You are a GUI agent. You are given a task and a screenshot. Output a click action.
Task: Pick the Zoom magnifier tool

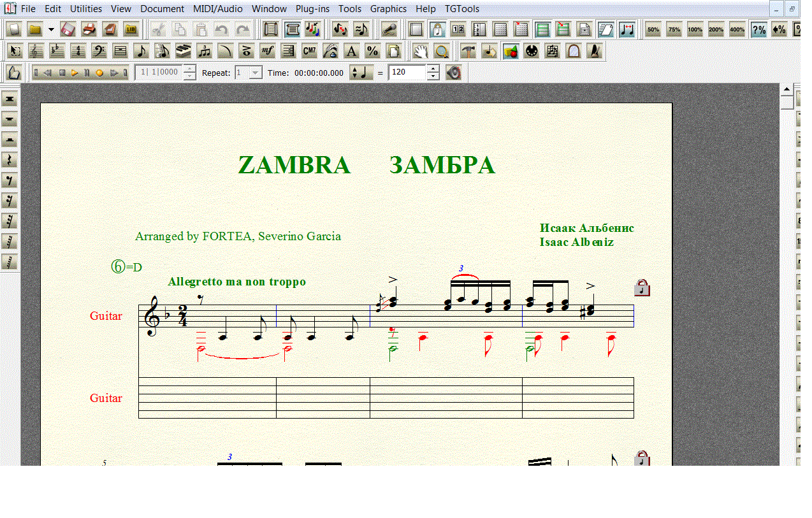click(441, 51)
